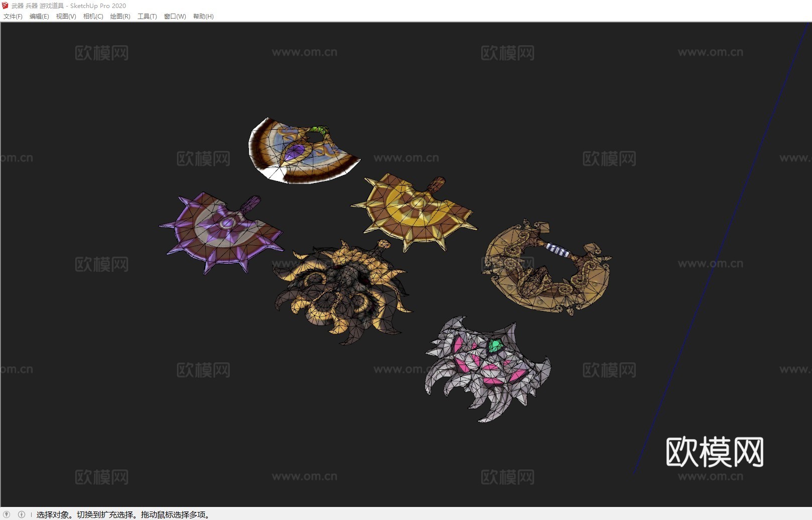This screenshot has height=520, width=812.
Task: Click the SketchUp logo in title bar
Action: click(x=6, y=6)
